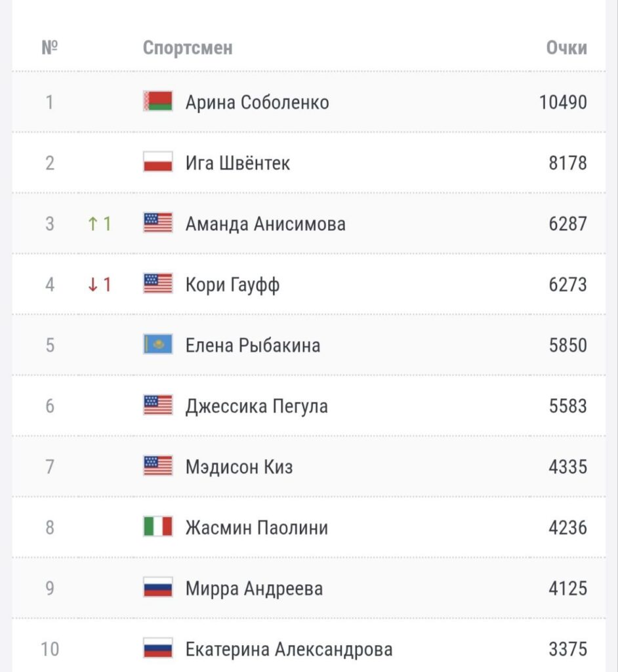Select the Кори Гауфф name link
The width and height of the screenshot is (618, 672).
232,285
